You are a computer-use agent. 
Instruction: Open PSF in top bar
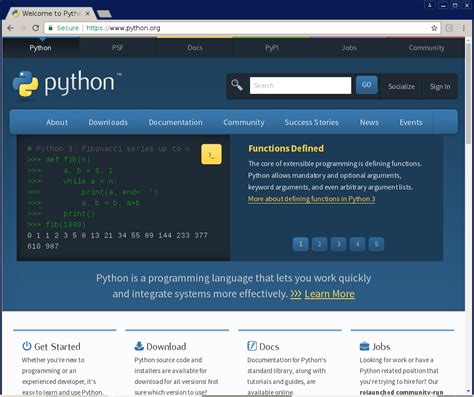(118, 48)
